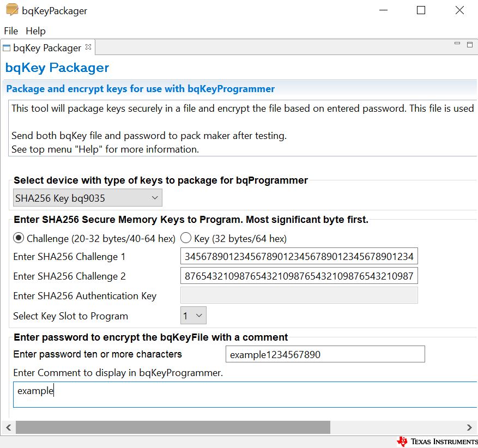Click the bqKeyPackager app icon in title bar
The image size is (478, 448).
12,10
